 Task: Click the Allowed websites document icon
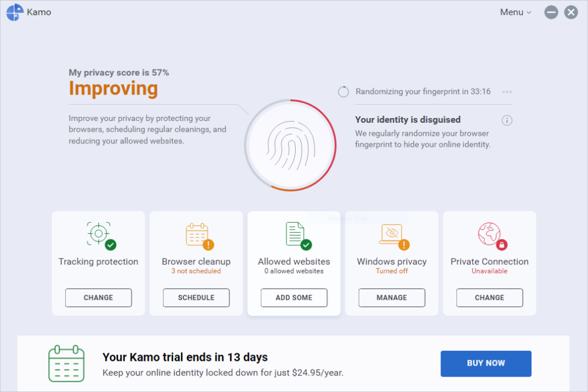pyautogui.click(x=295, y=233)
